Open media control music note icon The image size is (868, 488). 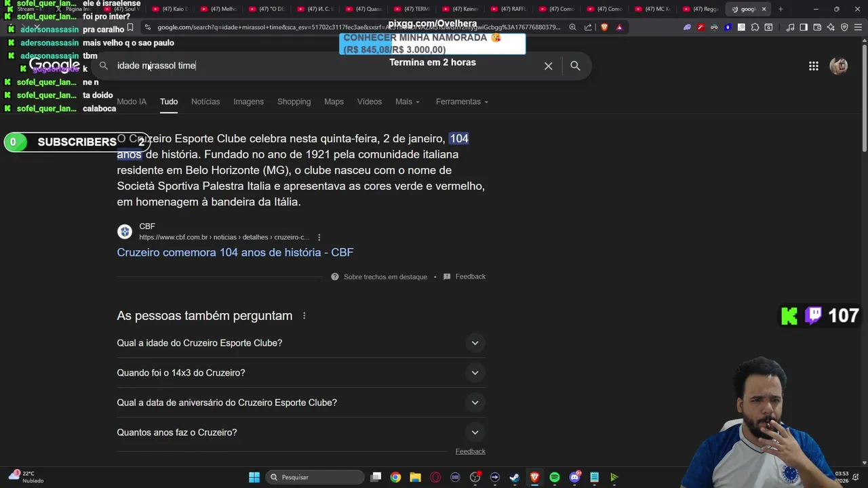(790, 27)
